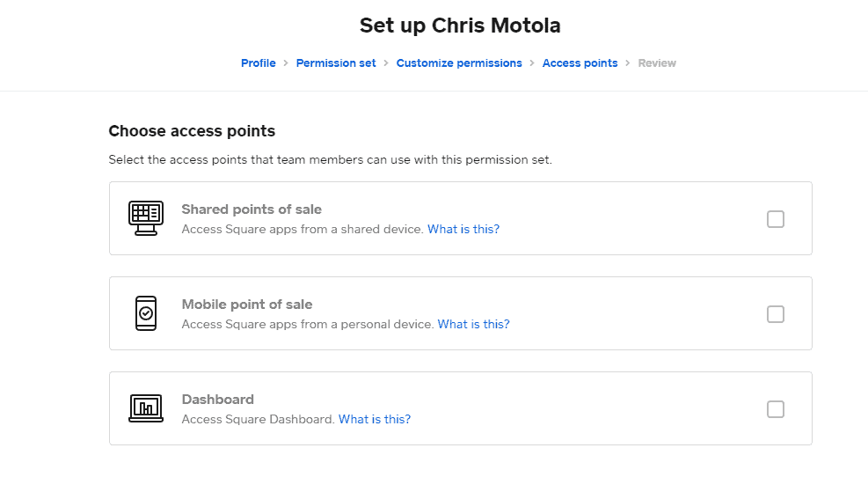Image resolution: width=868 pixels, height=492 pixels.
Task: Open the Customize permissions step
Action: (x=459, y=63)
